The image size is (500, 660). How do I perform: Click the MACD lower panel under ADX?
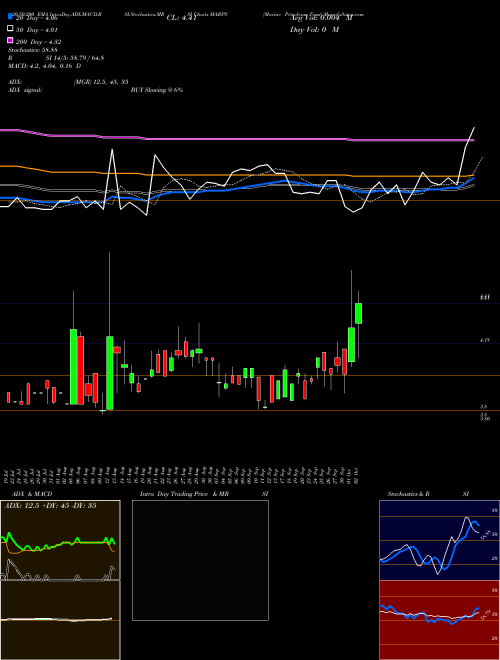point(60,620)
